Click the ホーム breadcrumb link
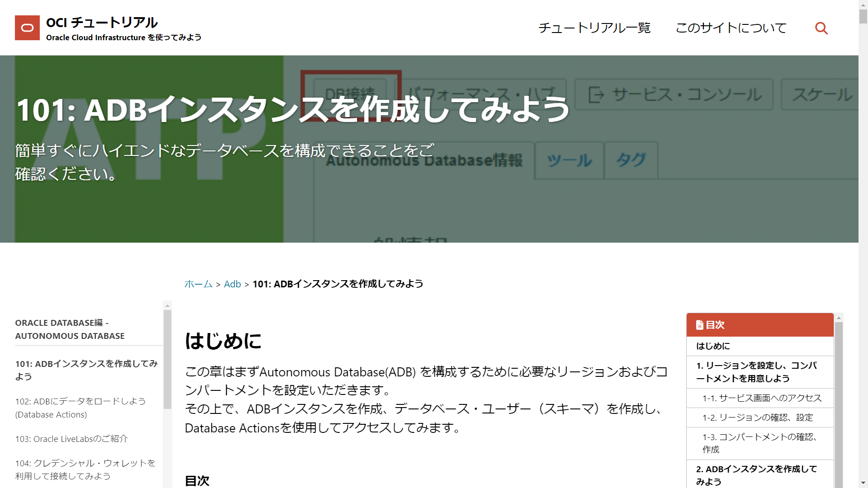 click(x=198, y=284)
